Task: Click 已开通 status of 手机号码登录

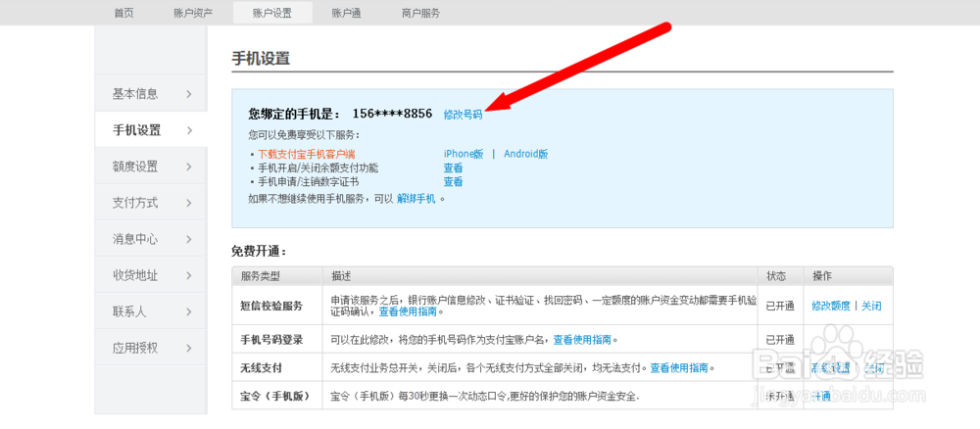Action: [x=780, y=340]
